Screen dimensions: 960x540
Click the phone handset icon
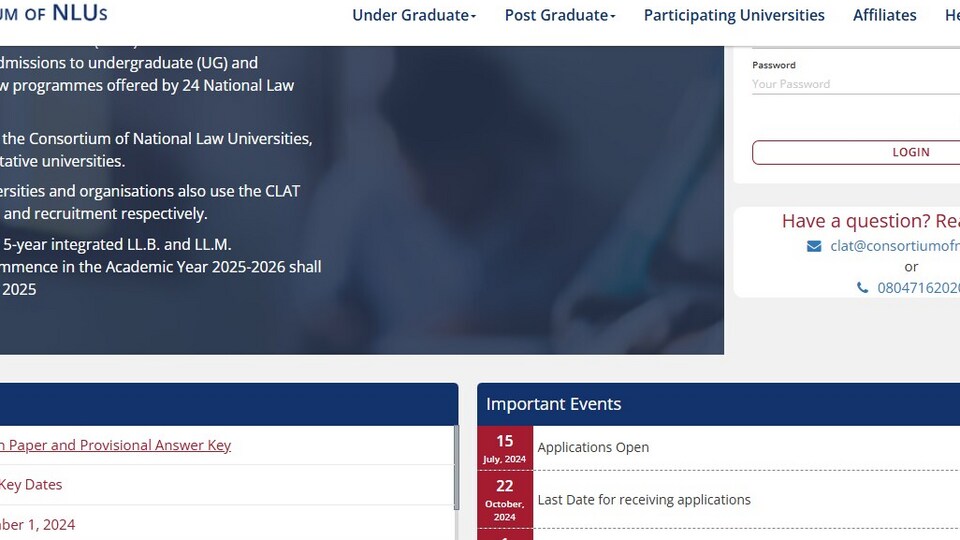coord(862,288)
